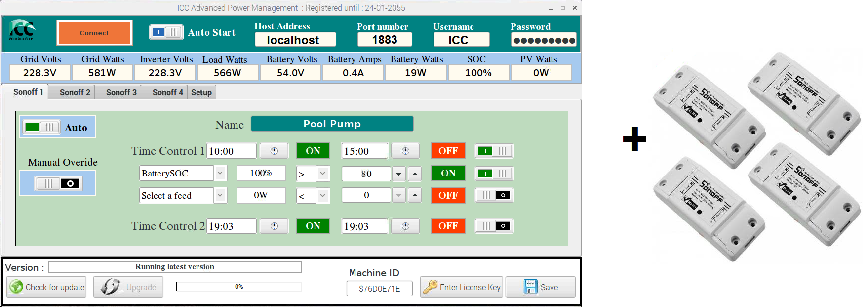The height and width of the screenshot is (308, 868).
Task: Open clock picker for Time Control 1 start
Action: point(274,151)
